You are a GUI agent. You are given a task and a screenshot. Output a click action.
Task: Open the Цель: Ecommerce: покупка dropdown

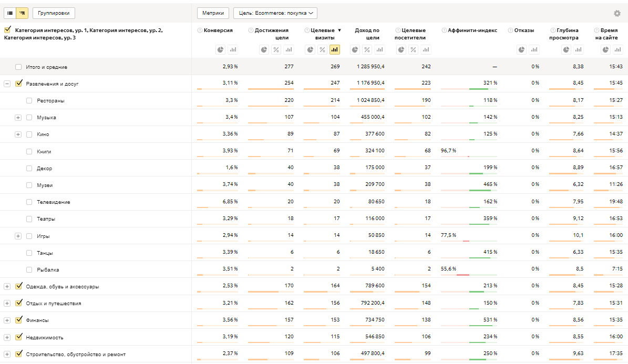point(275,13)
